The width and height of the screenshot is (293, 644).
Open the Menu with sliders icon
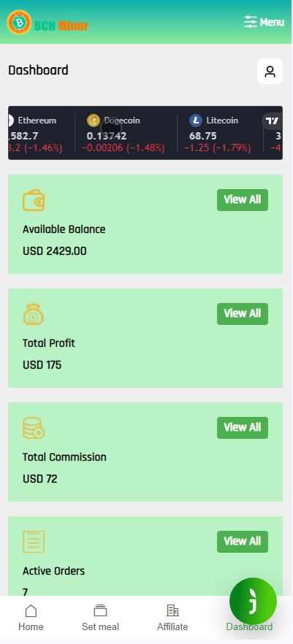264,22
